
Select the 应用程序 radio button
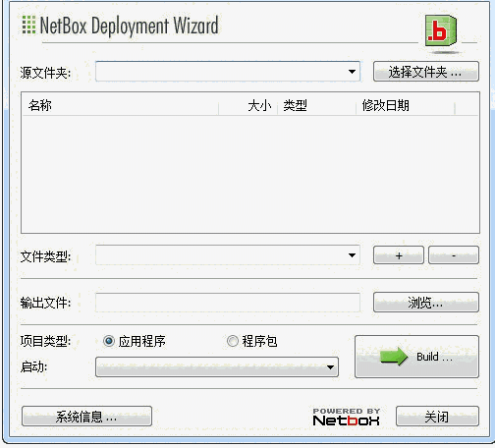109,341
